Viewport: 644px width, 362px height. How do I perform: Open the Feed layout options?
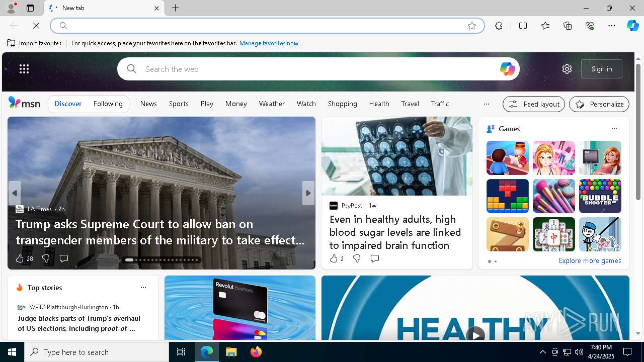pyautogui.click(x=534, y=104)
